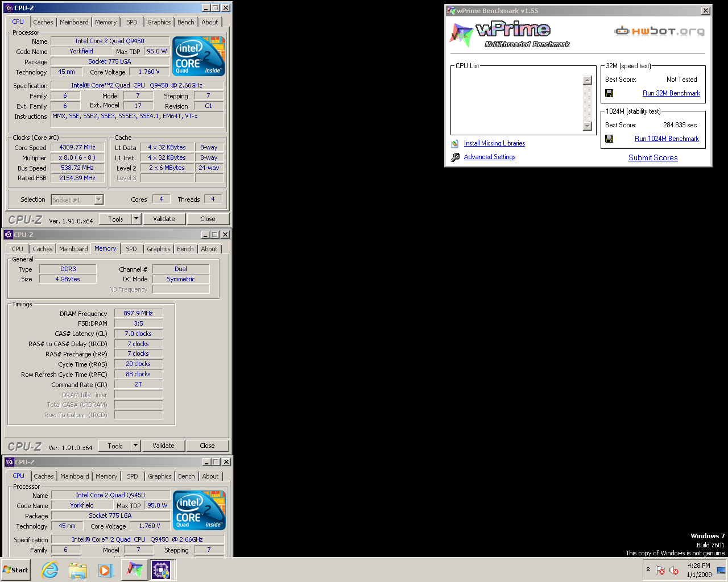Open SPD tab in top CPU-Z window
The height and width of the screenshot is (582, 728).
[132, 22]
